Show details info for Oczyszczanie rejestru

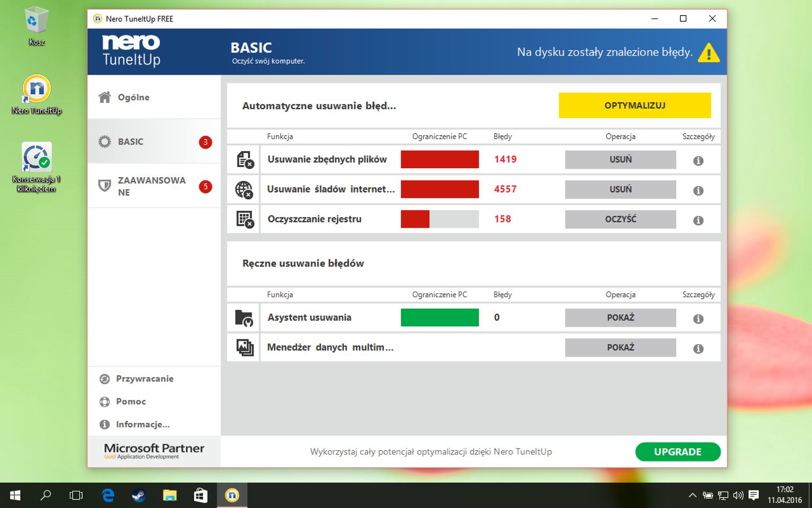click(x=698, y=220)
